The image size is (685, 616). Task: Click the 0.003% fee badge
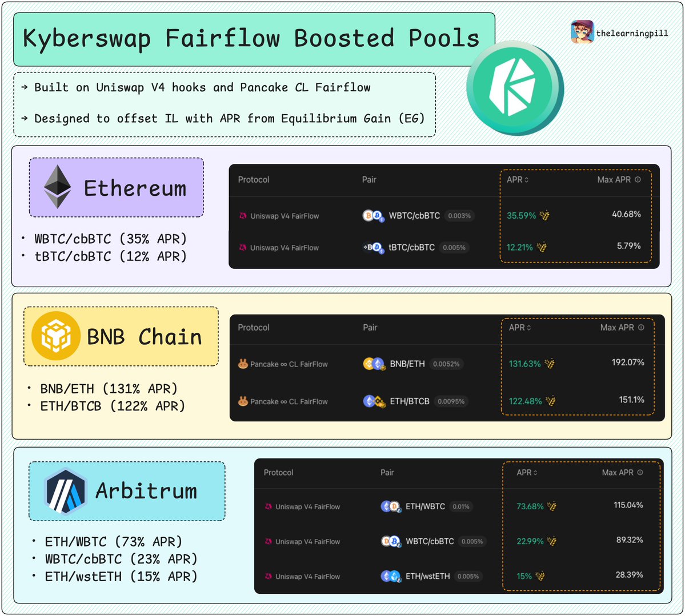point(459,216)
